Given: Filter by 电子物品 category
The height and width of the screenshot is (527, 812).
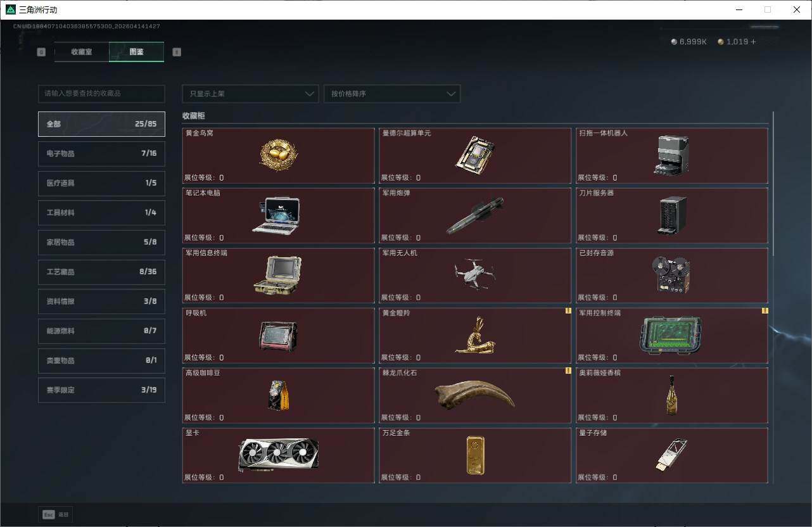Looking at the screenshot, I should pos(101,153).
